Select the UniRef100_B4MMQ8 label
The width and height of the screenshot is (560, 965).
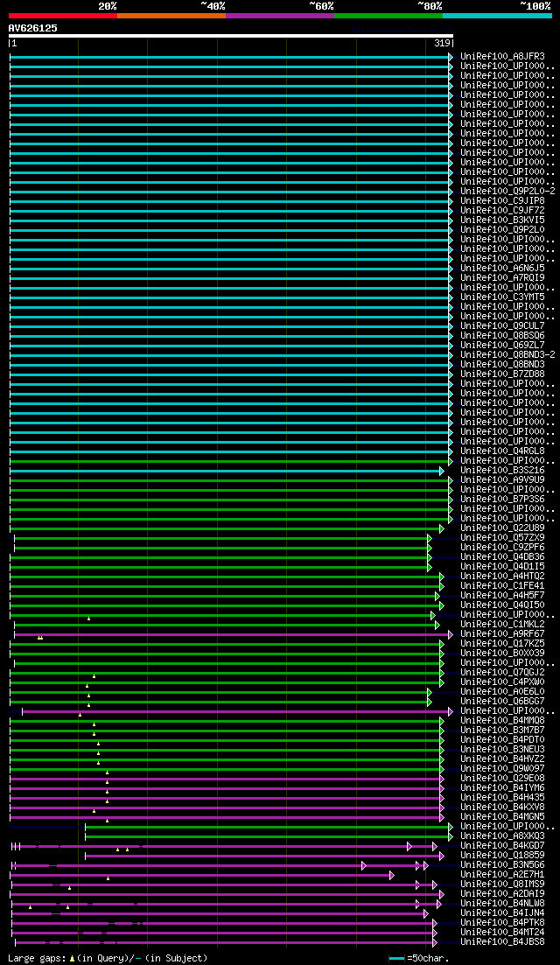pyautogui.click(x=502, y=721)
